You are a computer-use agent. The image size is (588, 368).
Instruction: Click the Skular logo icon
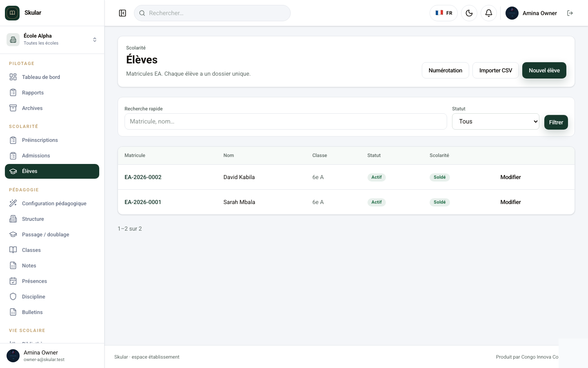[12, 13]
